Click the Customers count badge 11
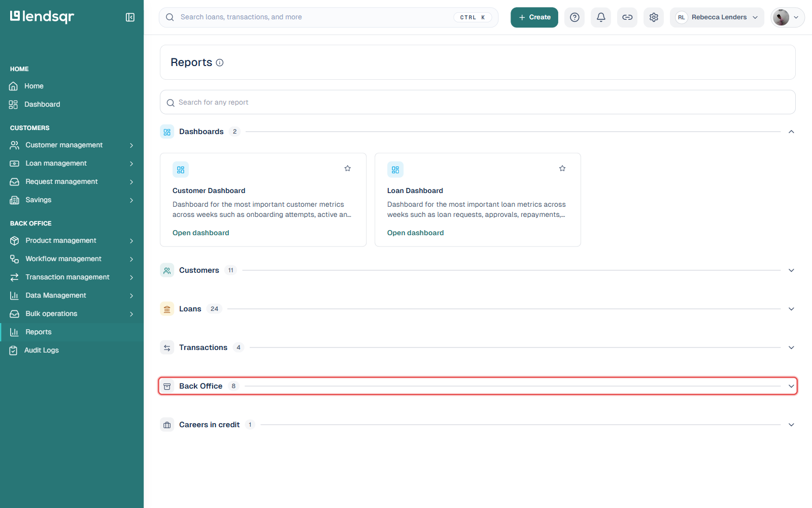This screenshot has width=812, height=508. (231, 270)
